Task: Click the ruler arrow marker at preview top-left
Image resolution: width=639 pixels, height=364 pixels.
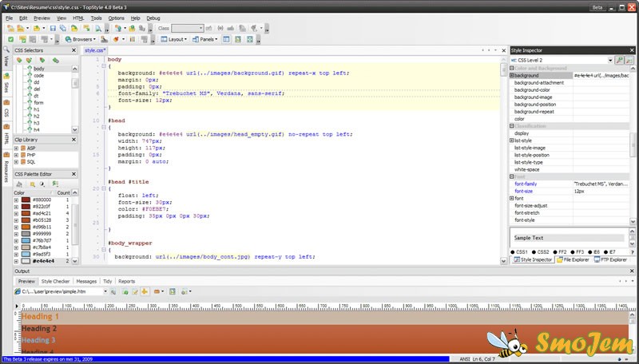Action: click(x=17, y=306)
